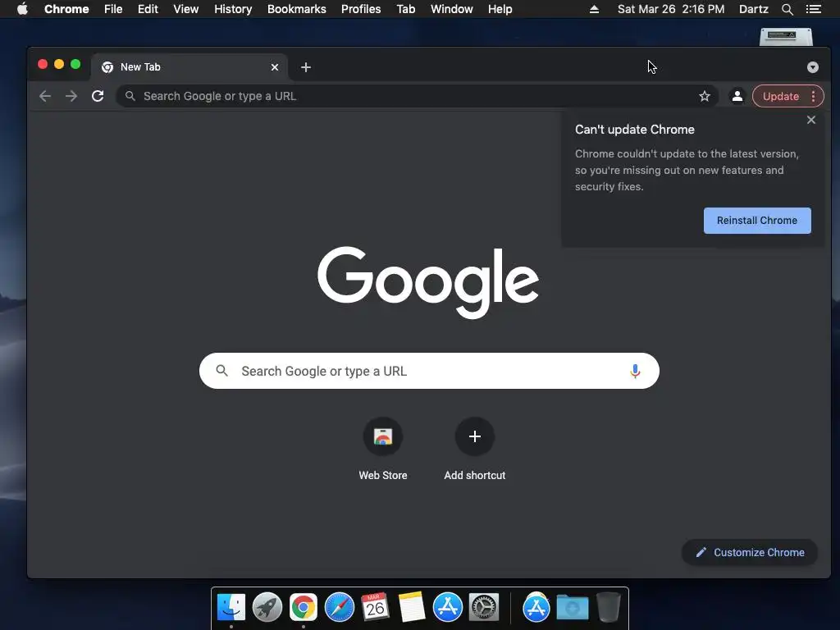
Task: Click the forward navigation arrow
Action: click(x=71, y=97)
